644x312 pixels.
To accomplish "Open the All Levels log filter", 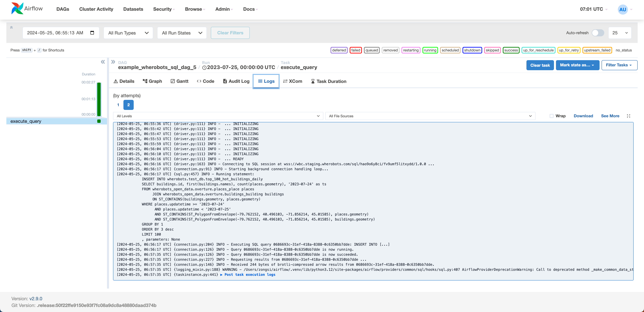I will 218,116.
